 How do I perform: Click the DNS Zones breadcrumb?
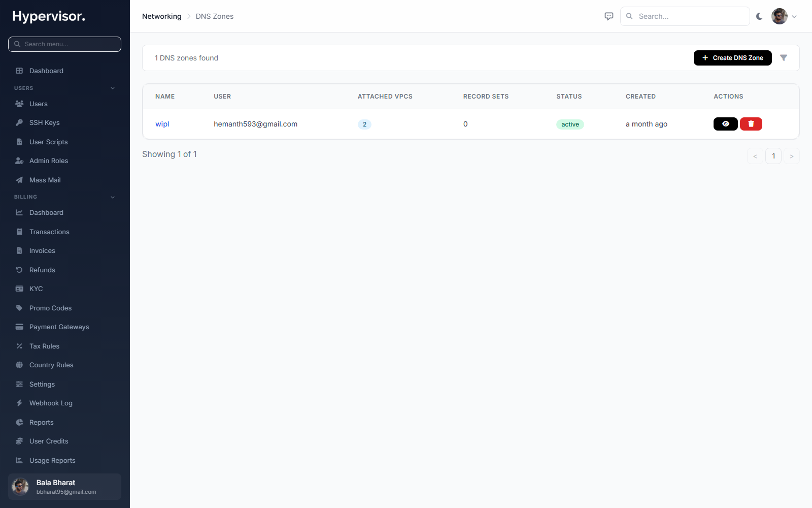tap(215, 16)
